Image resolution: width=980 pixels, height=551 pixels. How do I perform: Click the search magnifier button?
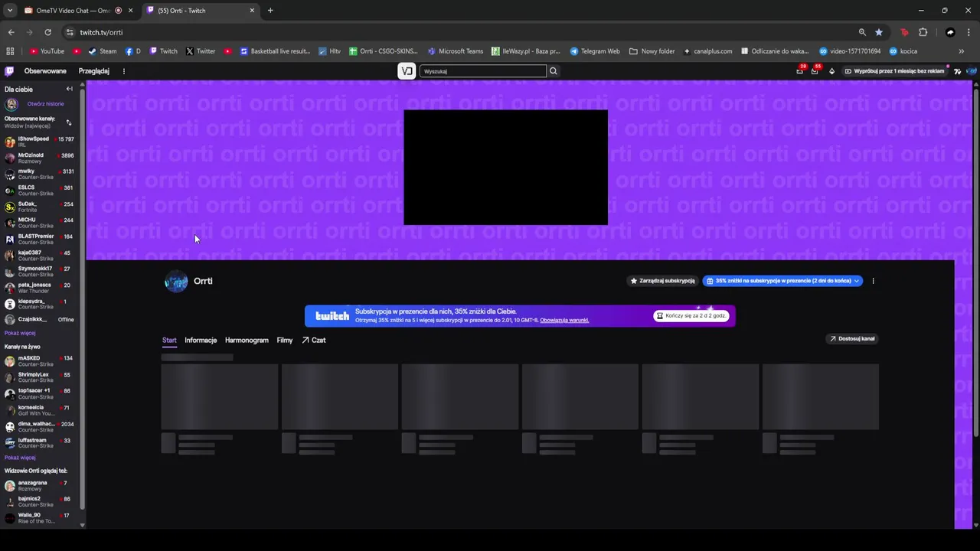point(554,71)
